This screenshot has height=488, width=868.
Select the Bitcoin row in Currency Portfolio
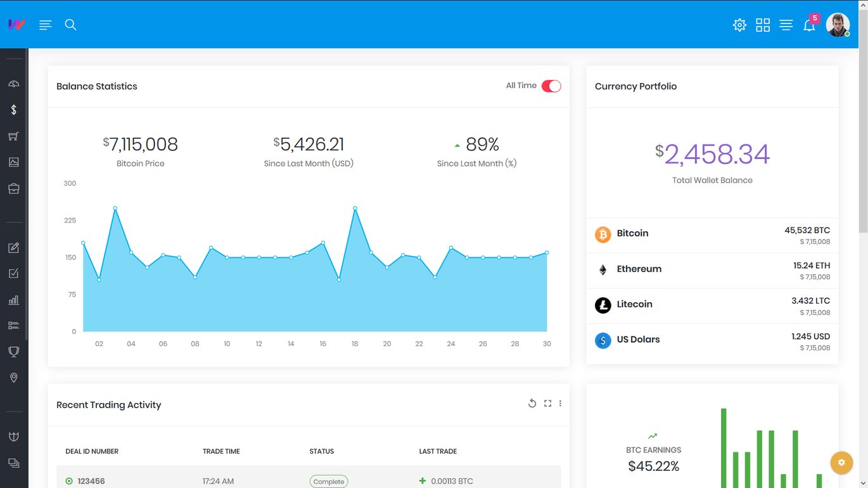712,235
